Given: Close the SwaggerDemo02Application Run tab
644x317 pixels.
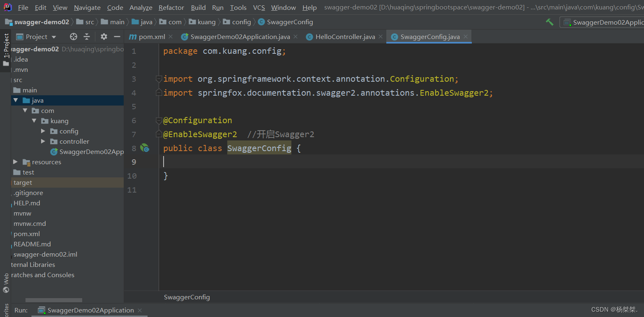Looking at the screenshot, I should click(140, 310).
